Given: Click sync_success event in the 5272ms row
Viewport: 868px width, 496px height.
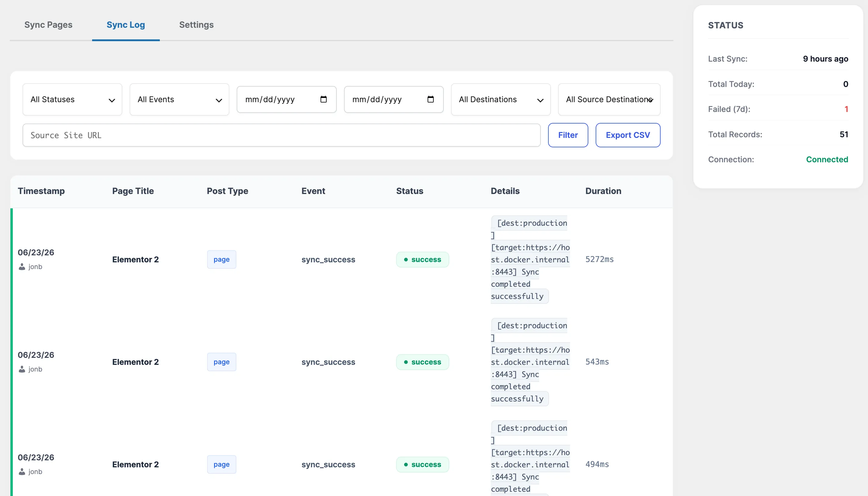Looking at the screenshot, I should (x=328, y=260).
